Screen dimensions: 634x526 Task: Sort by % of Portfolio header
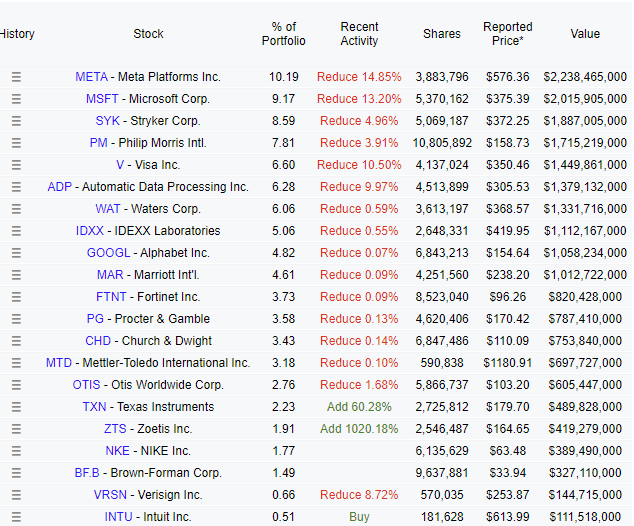(x=283, y=34)
